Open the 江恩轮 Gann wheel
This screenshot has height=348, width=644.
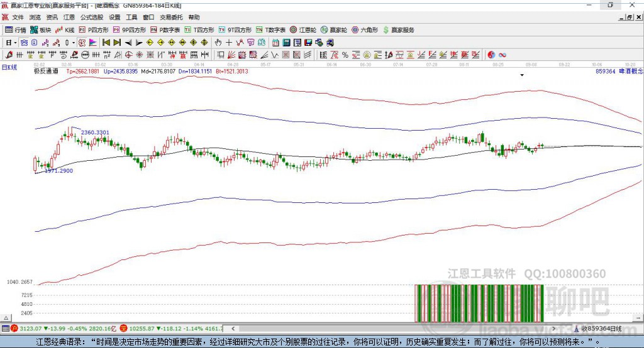303,30
